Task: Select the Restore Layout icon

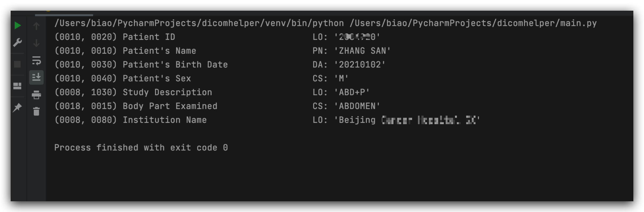Action: tap(18, 86)
